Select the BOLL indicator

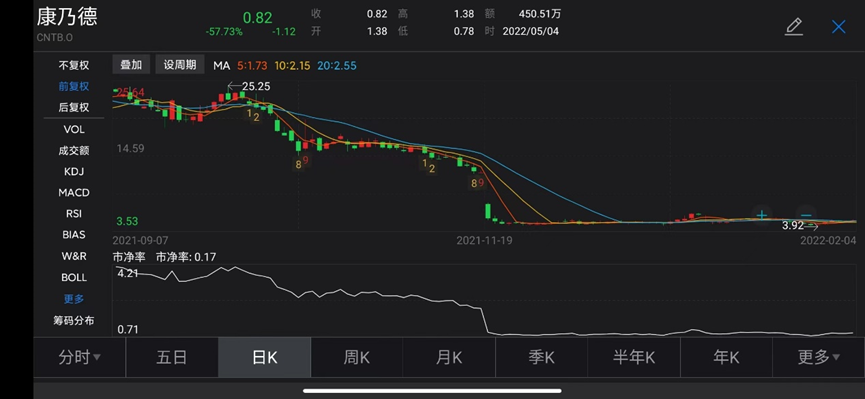coord(73,278)
